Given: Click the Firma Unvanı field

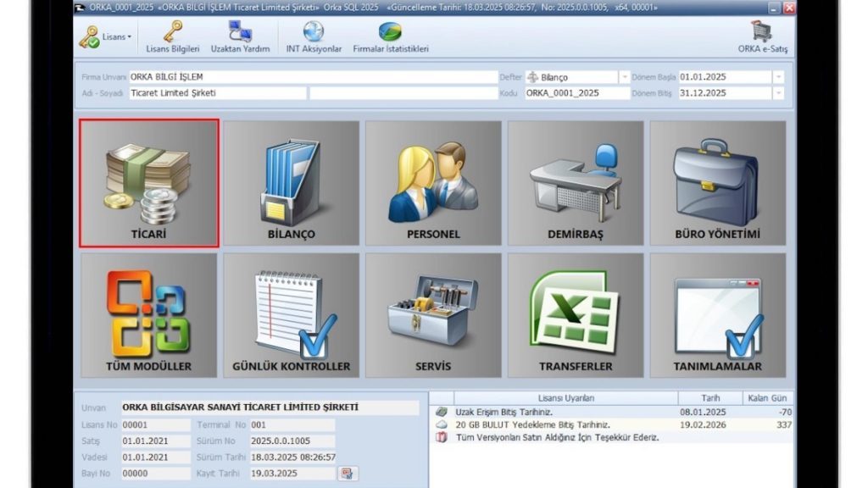Looking at the screenshot, I should tap(314, 77).
